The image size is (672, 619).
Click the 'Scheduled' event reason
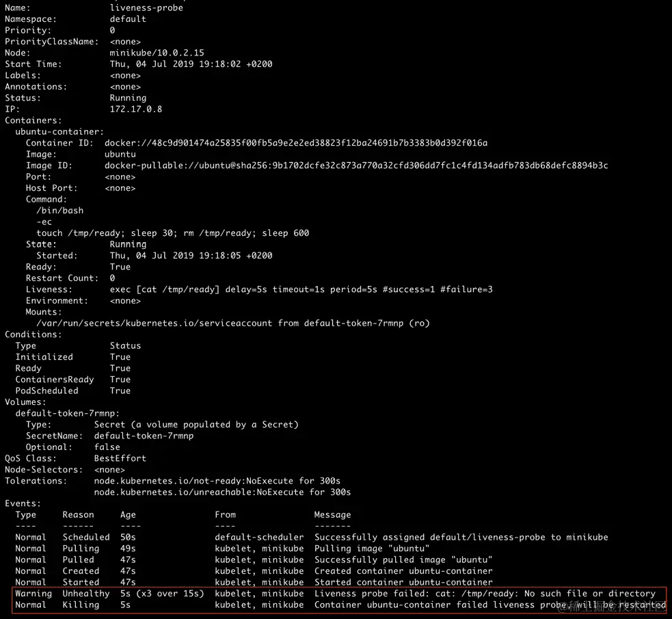[86, 537]
